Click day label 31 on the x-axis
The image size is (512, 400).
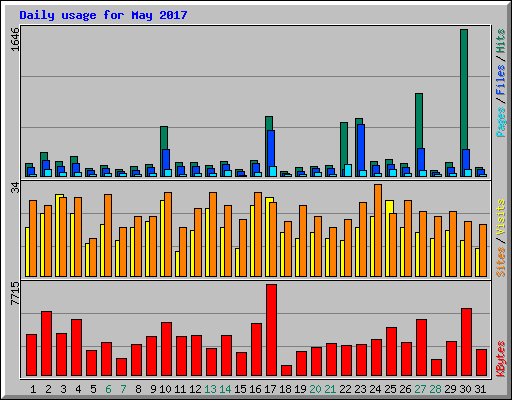click(x=480, y=389)
